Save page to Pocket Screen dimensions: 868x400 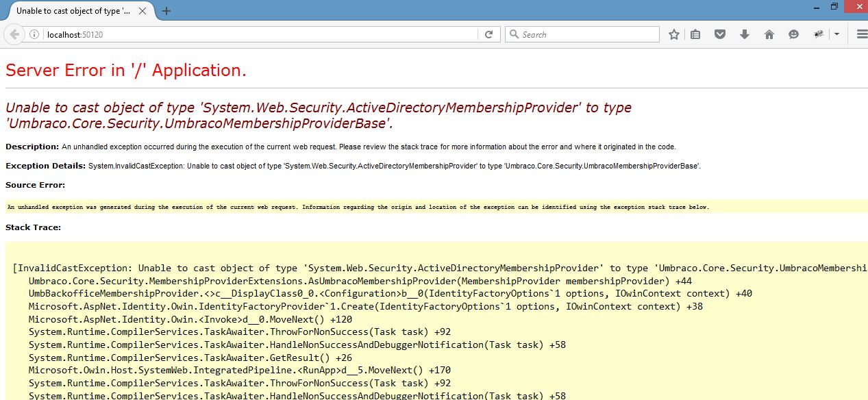719,34
